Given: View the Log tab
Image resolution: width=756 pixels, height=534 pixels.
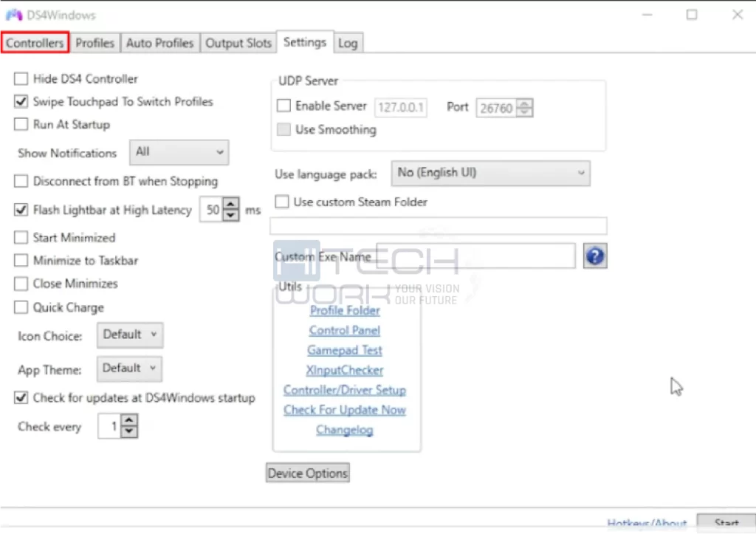Looking at the screenshot, I should tap(348, 43).
